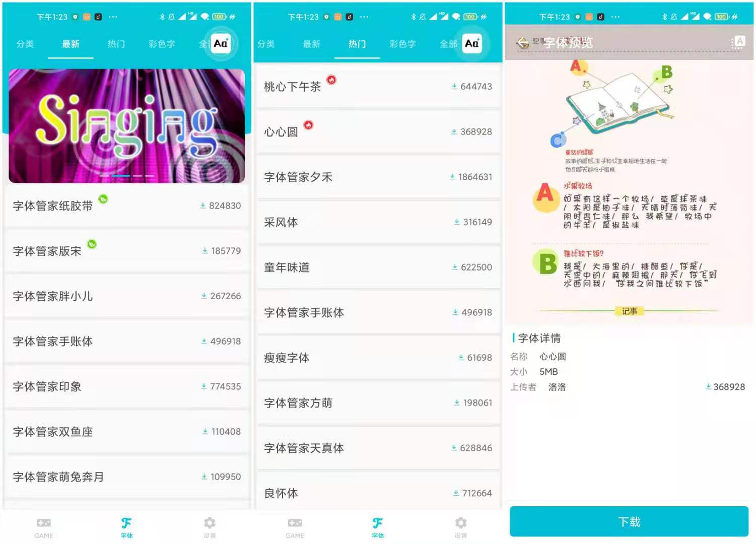Open 设置 gear in the leftmost screen's bottom bar
This screenshot has width=756, height=544.
[210, 527]
